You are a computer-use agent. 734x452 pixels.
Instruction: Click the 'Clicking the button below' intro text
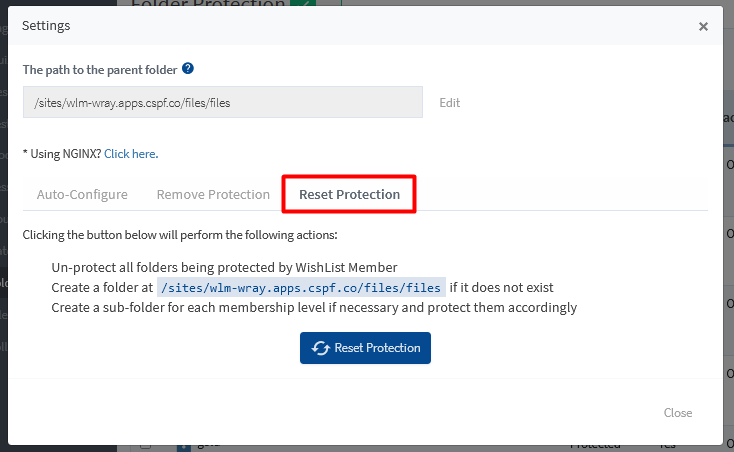point(180,235)
